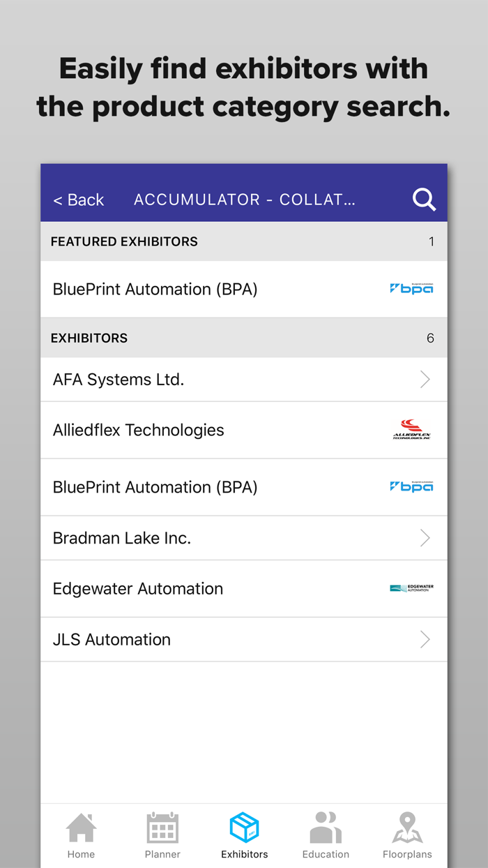Switch to the Planner tab label
Image resolution: width=488 pixels, height=868 pixels.
point(162,854)
